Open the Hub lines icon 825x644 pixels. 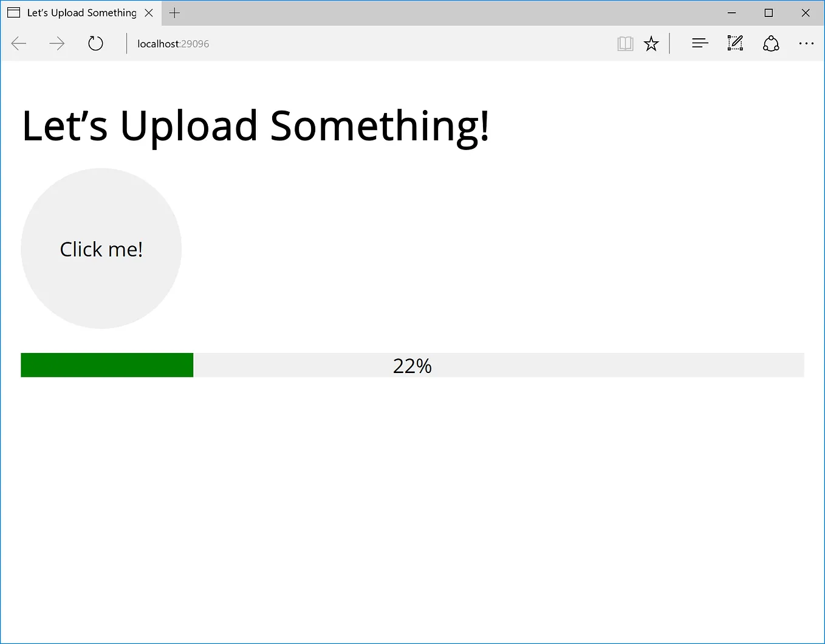[x=700, y=43]
